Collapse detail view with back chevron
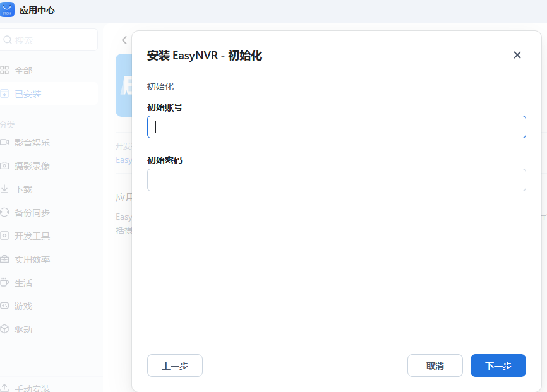 [124, 40]
